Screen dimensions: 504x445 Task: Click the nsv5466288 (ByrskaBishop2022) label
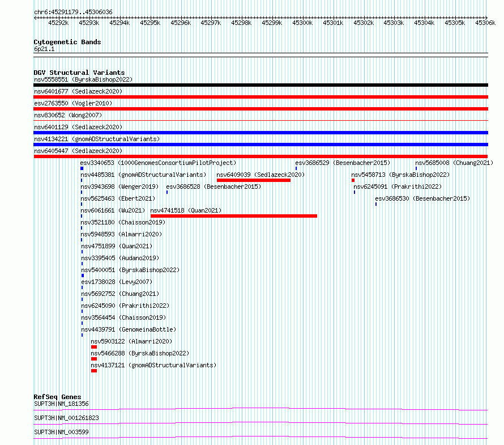point(140,353)
